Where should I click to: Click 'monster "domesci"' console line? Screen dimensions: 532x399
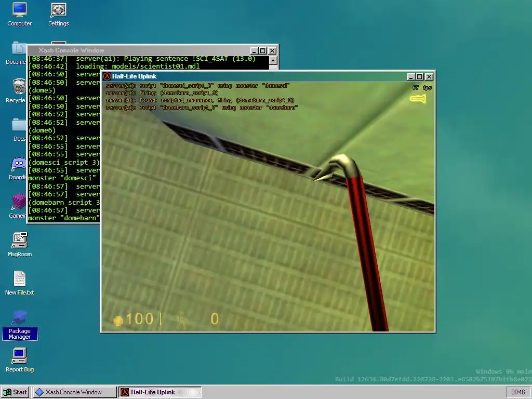pos(62,179)
